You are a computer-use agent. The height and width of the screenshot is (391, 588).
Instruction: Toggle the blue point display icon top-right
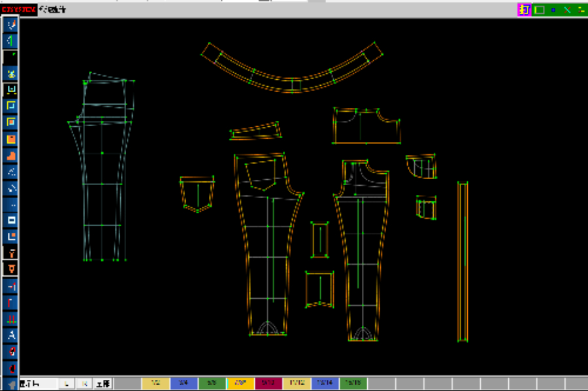553,10
